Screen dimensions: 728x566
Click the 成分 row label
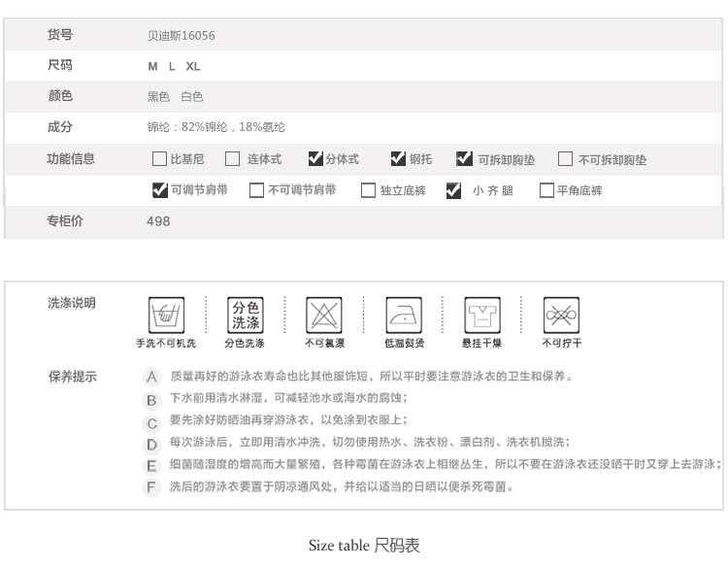click(60, 126)
